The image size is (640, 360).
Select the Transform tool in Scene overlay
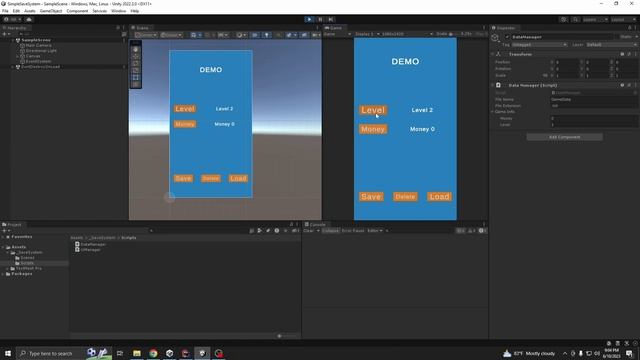(x=136, y=84)
